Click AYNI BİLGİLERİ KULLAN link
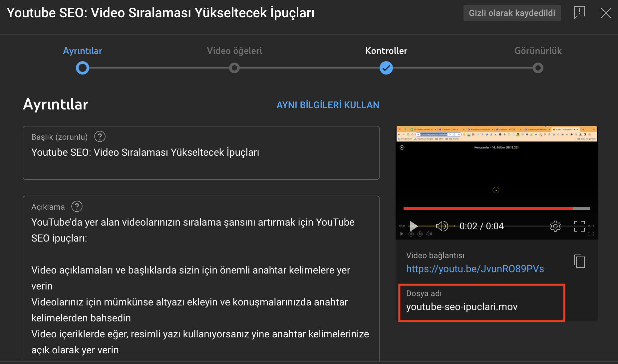The image size is (618, 364). [x=328, y=105]
